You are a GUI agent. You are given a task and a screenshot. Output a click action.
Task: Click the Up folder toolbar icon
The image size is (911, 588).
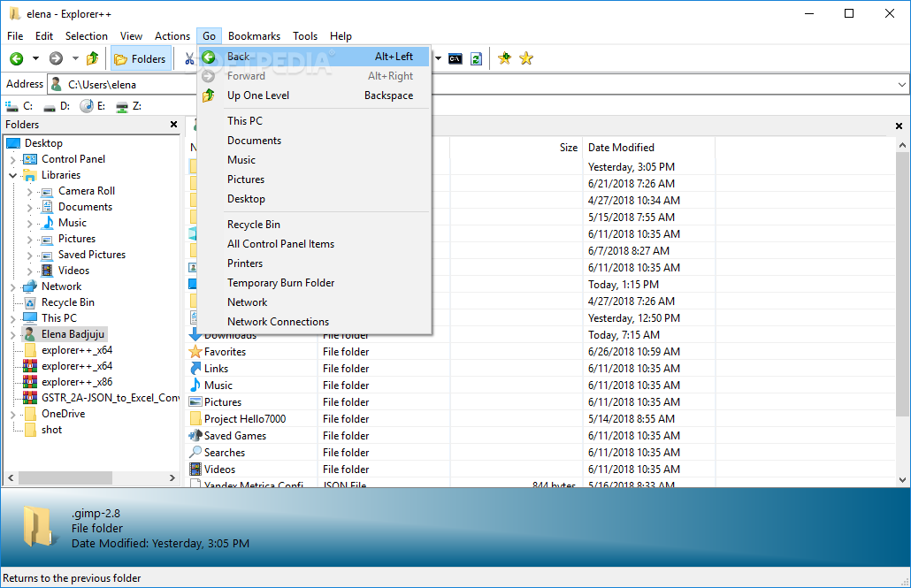pos(92,58)
